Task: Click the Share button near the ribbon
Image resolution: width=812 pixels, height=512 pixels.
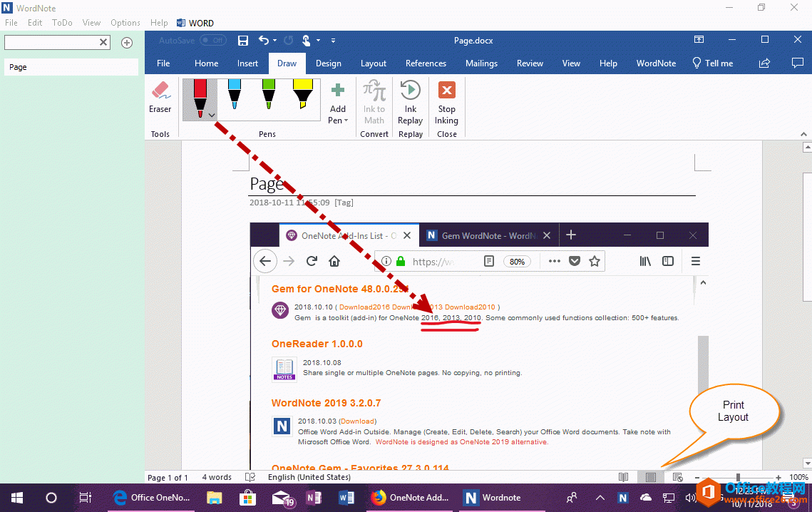Action: [x=763, y=63]
